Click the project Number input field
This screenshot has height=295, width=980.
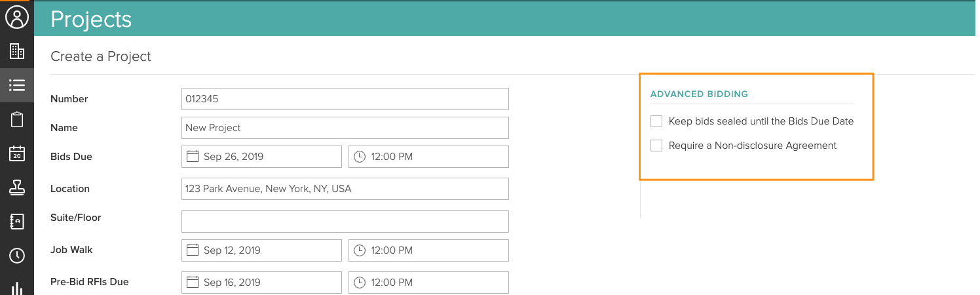pos(345,99)
